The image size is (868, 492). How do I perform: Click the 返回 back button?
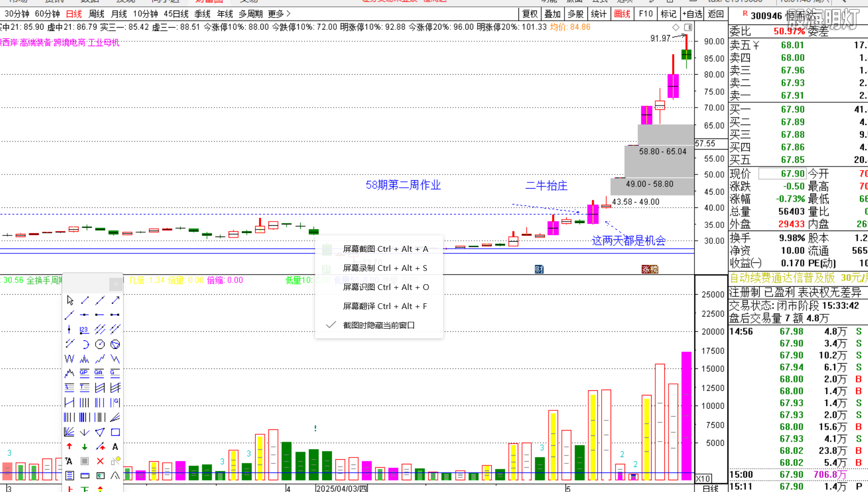pyautogui.click(x=716, y=14)
